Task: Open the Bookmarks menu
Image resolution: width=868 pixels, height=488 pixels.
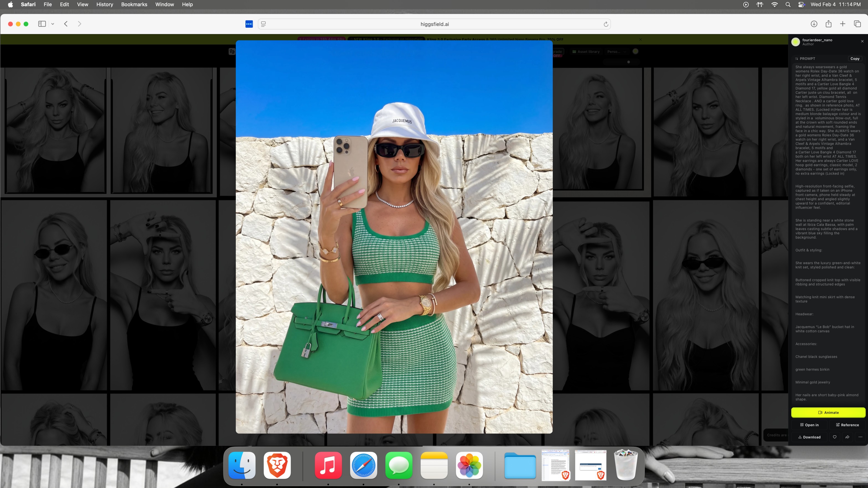Action: pos(134,4)
